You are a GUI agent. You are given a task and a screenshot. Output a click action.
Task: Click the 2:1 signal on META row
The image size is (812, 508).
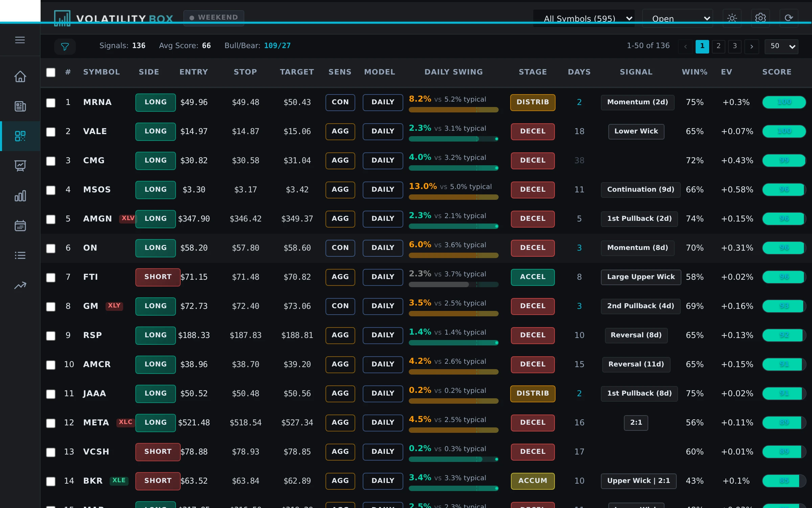pos(636,423)
